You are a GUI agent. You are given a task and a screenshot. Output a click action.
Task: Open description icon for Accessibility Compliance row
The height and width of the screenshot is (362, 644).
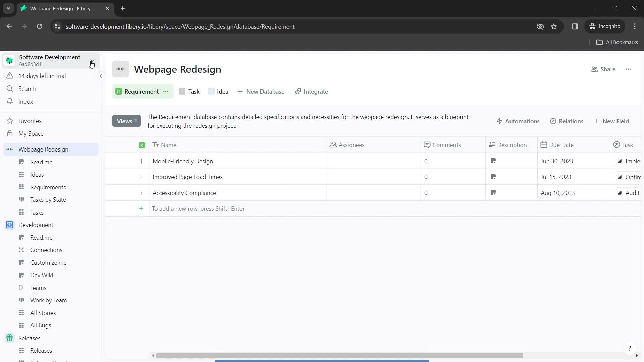(x=493, y=193)
